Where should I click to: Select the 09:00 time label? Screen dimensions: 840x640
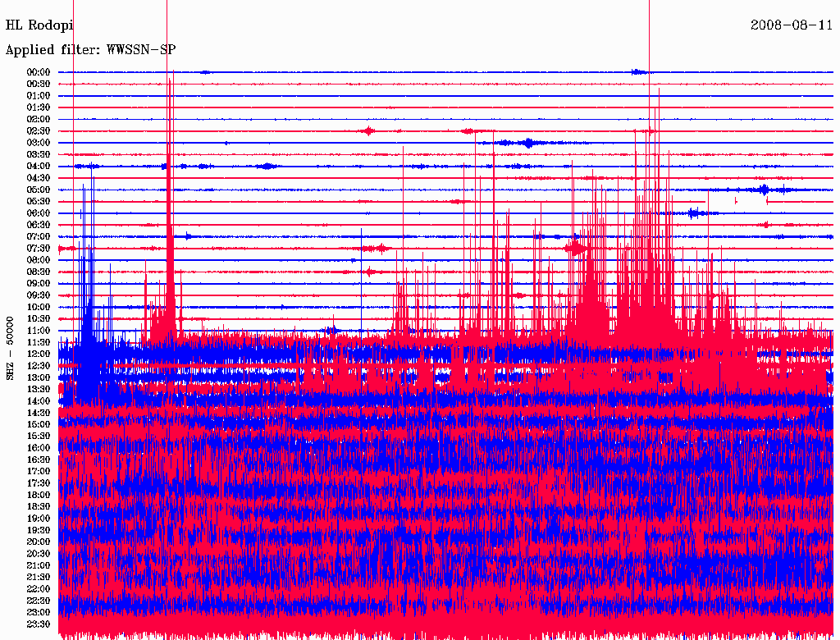coord(39,284)
